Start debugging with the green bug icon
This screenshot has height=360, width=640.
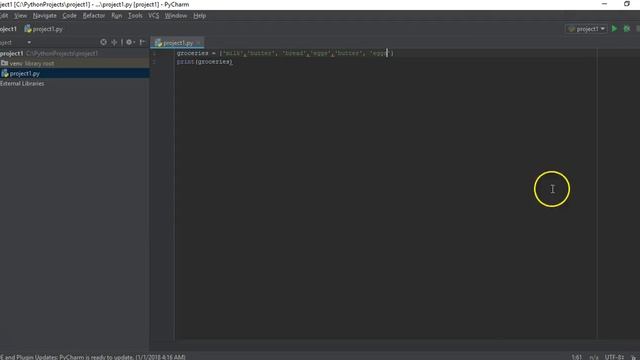(627, 29)
